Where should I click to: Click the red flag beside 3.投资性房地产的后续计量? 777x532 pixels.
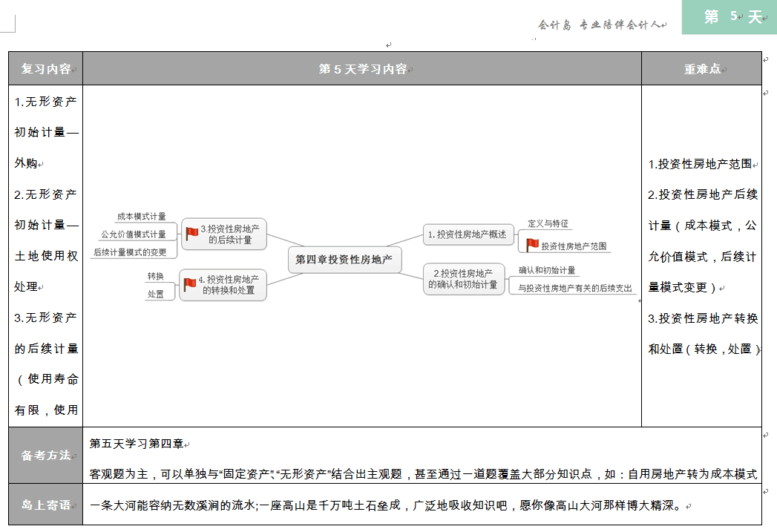point(191,233)
